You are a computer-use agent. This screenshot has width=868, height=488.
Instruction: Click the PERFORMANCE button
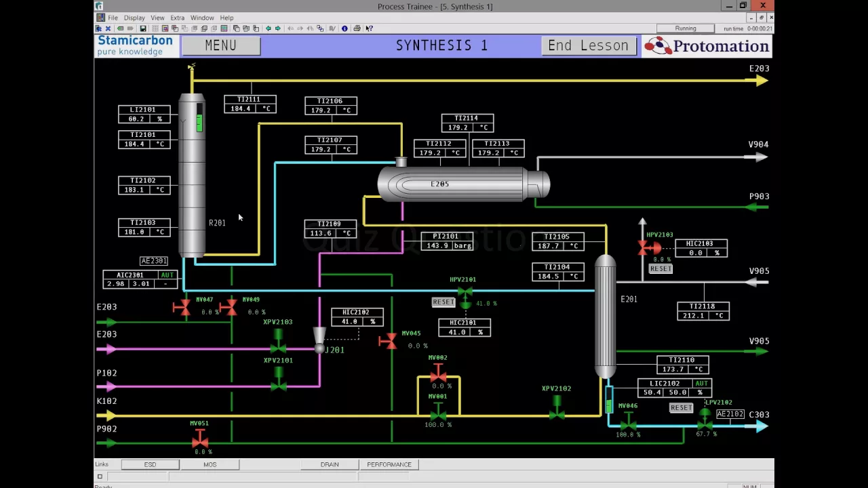tap(389, 464)
